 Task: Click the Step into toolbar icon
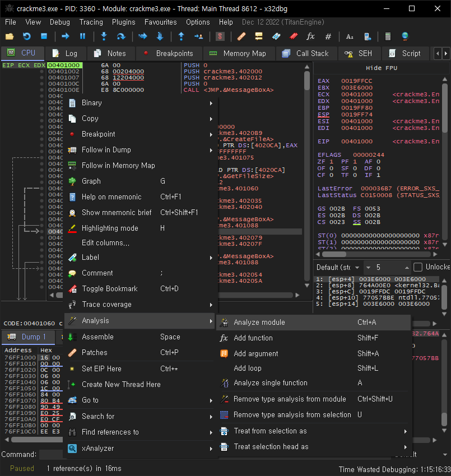coord(104,36)
